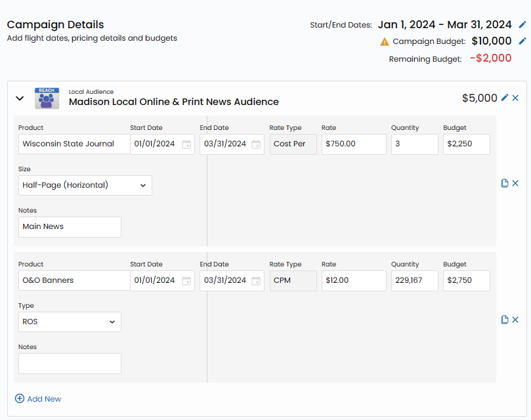Image resolution: width=531 pixels, height=420 pixels.
Task: Open calendar for Wisconsin State Journal start date
Action: [186, 144]
